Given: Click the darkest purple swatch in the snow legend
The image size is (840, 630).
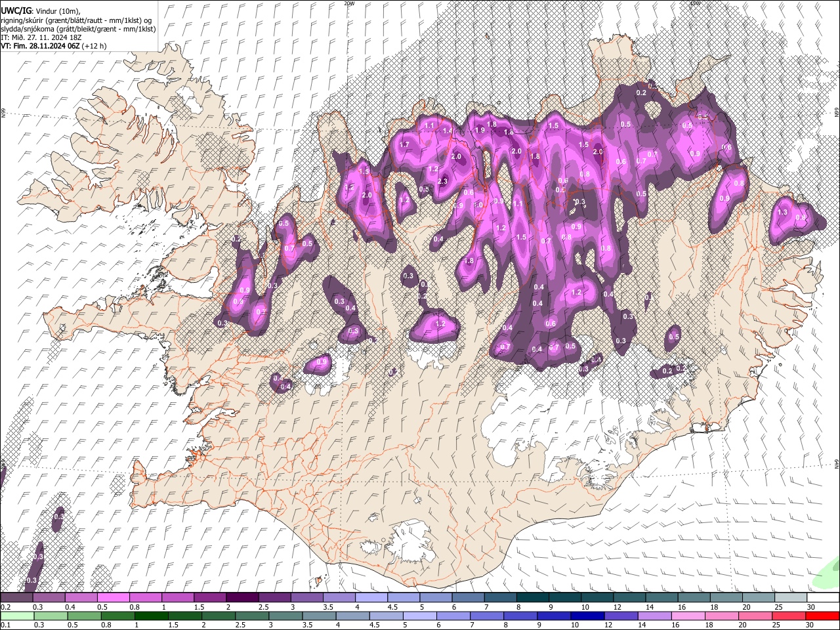Looking at the screenshot, I should coord(241,598).
